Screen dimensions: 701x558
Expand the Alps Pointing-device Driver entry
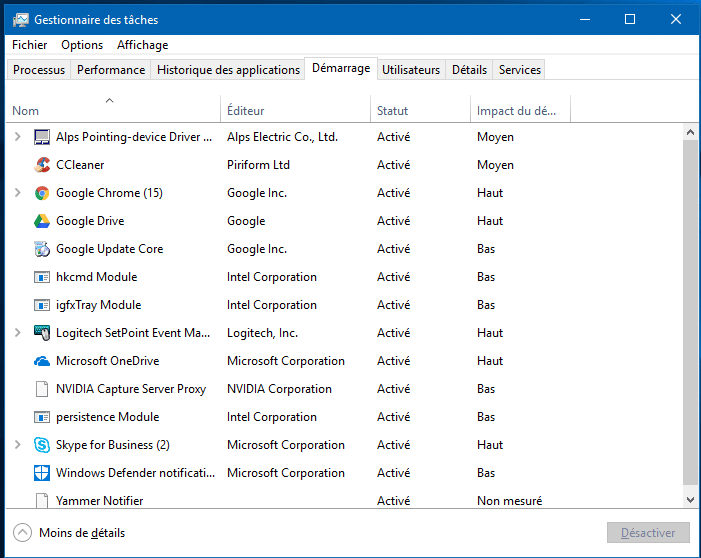pos(18,137)
